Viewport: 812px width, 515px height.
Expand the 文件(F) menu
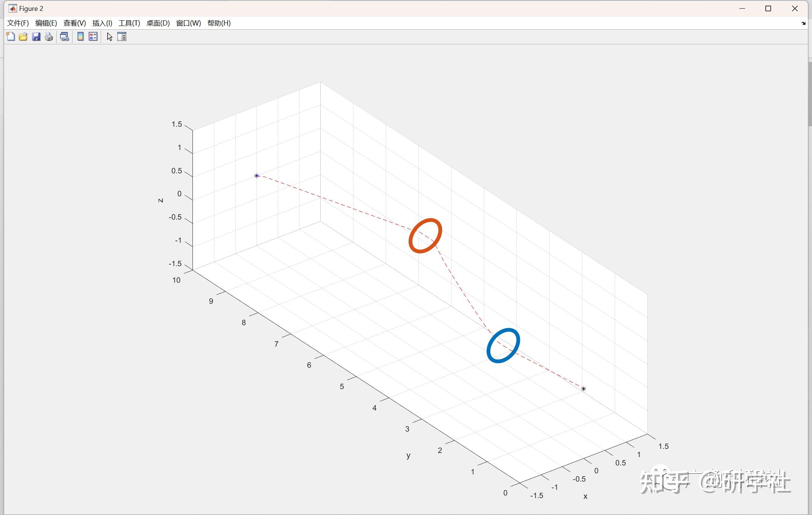click(18, 23)
